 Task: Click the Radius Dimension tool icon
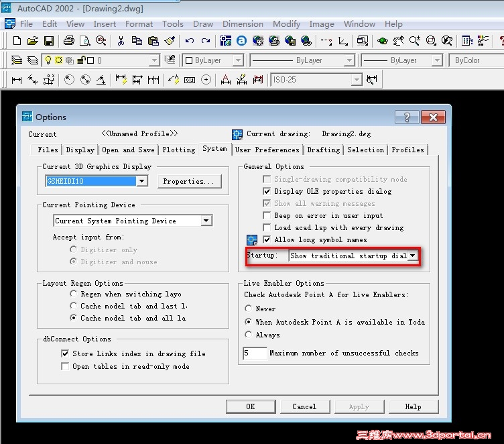click(69, 79)
